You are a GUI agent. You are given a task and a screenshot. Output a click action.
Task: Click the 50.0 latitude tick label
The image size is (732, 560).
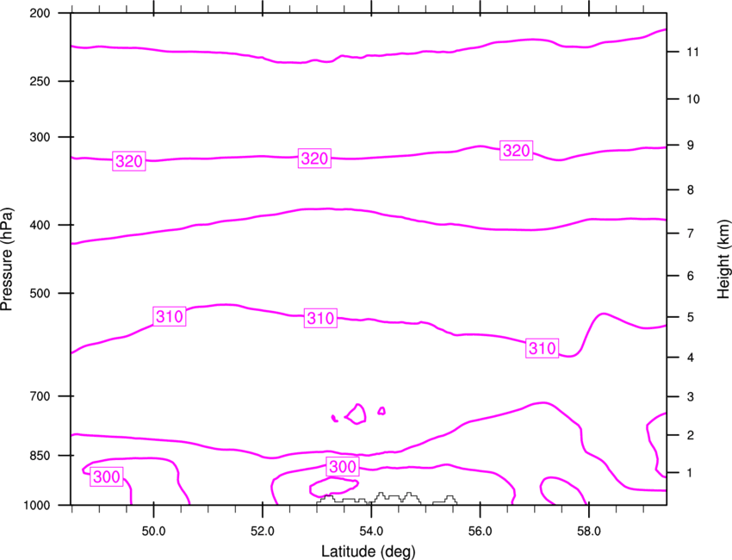[153, 532]
